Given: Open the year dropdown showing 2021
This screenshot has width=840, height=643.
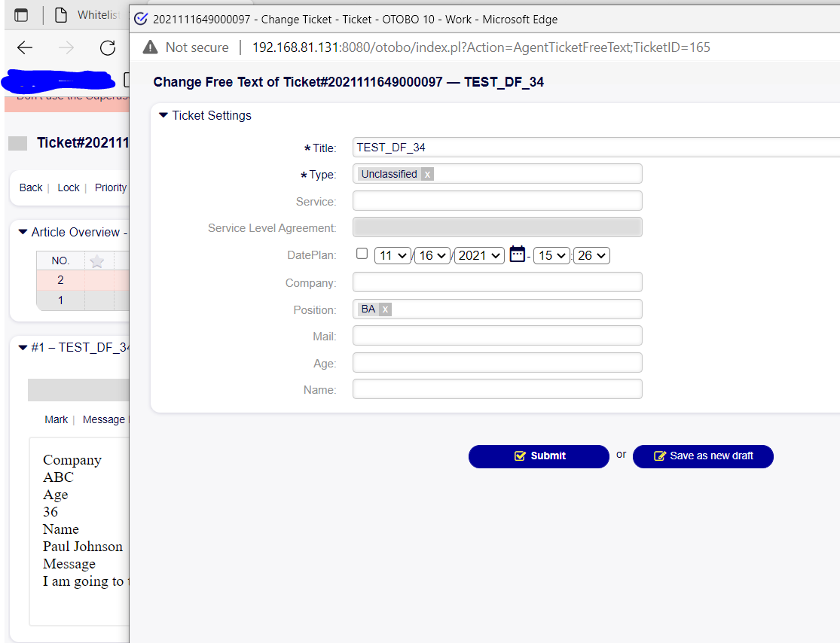Looking at the screenshot, I should 479,254.
